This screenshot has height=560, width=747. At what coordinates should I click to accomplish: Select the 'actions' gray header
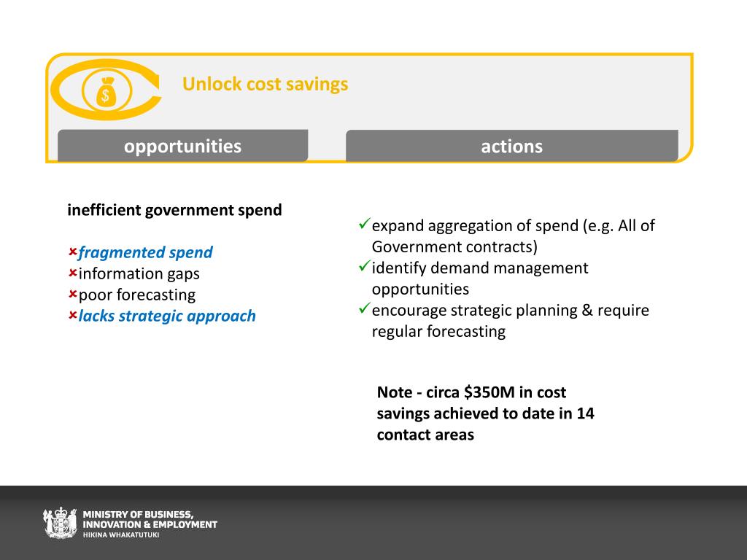point(512,146)
